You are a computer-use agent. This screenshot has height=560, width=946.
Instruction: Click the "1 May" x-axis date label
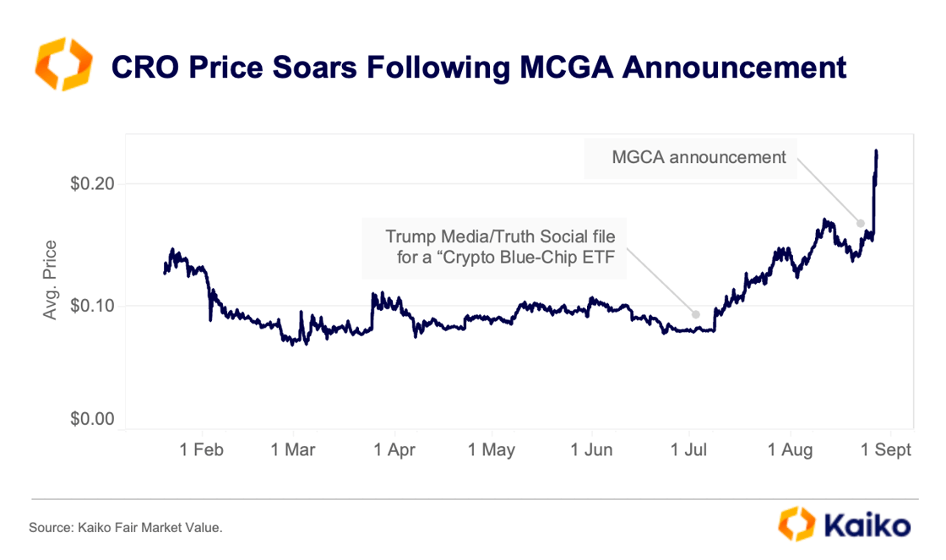point(491,450)
